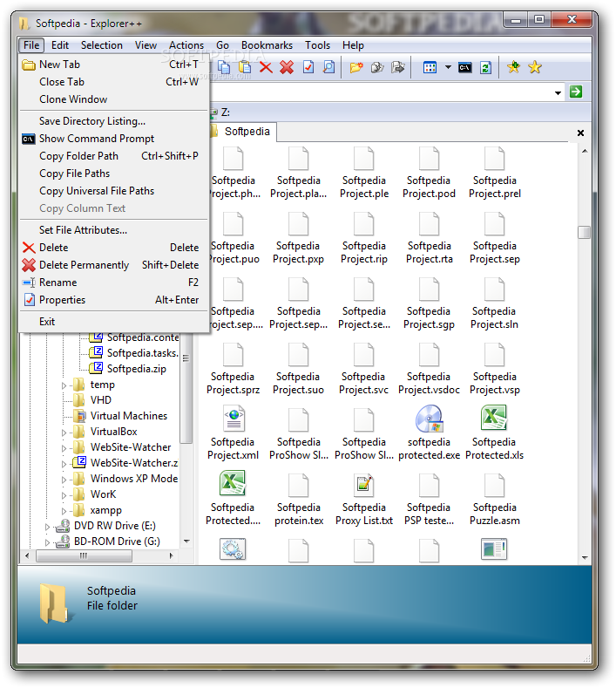Select Softpedia.zip in the folder tree
This screenshot has width=616, height=688.
[x=136, y=369]
